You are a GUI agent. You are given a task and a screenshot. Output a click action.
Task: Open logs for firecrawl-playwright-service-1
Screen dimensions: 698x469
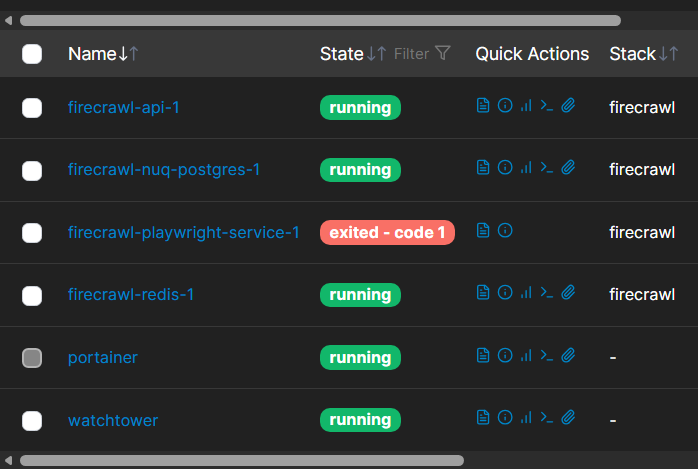point(483,231)
